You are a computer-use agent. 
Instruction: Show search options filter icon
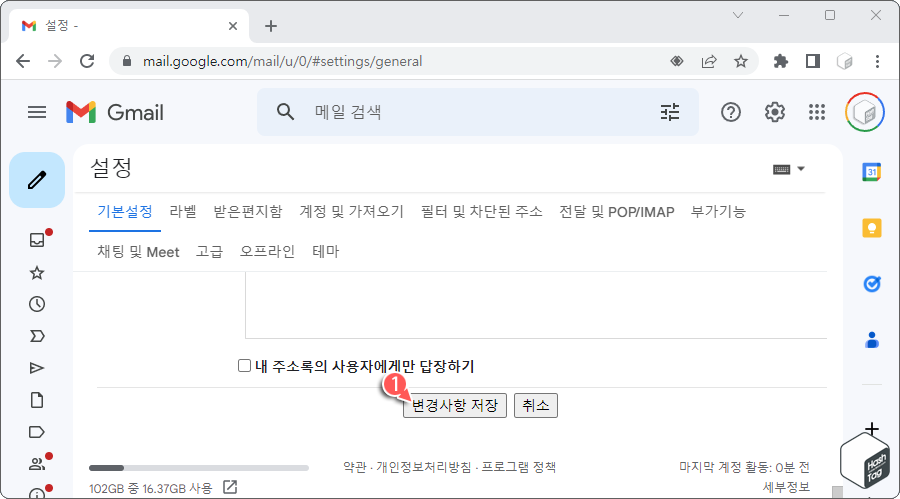pos(670,112)
